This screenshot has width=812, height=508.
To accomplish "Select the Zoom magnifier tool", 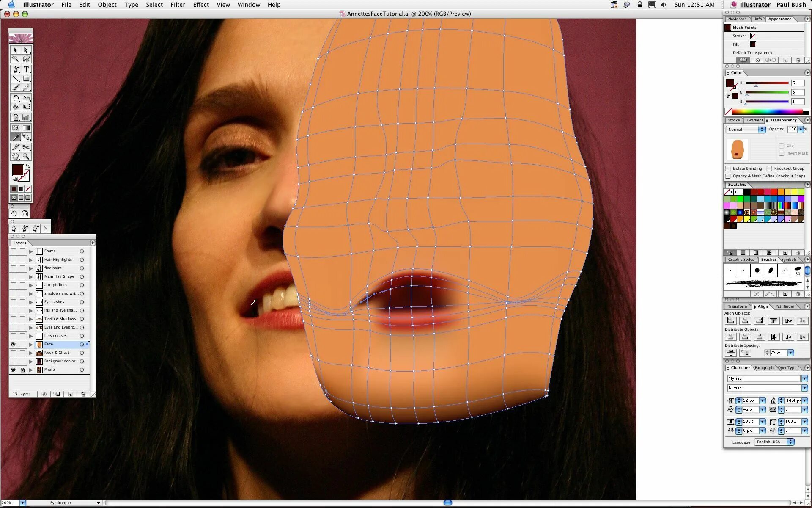I will 26,157.
